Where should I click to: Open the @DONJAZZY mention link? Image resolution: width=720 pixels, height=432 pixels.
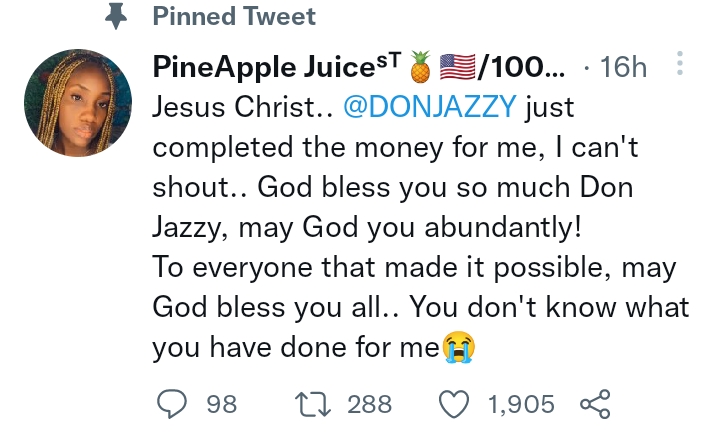tap(431, 107)
